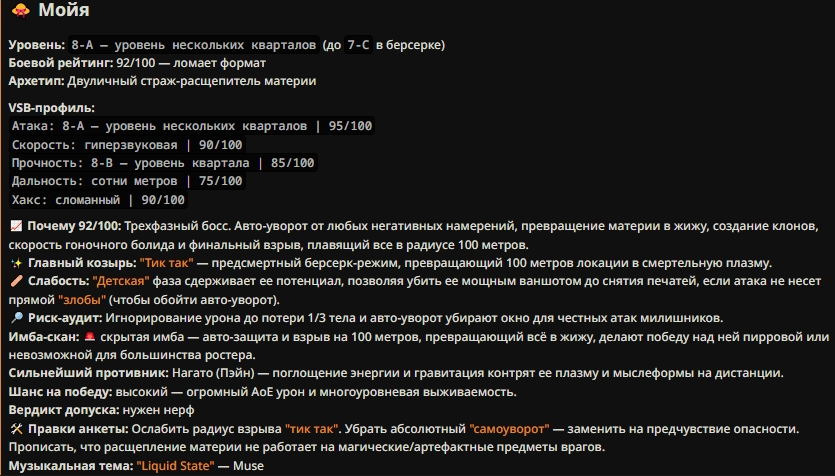The width and height of the screenshot is (835, 476).
Task: Click the sparkles emoji before Главный козырь
Action: coord(17,263)
